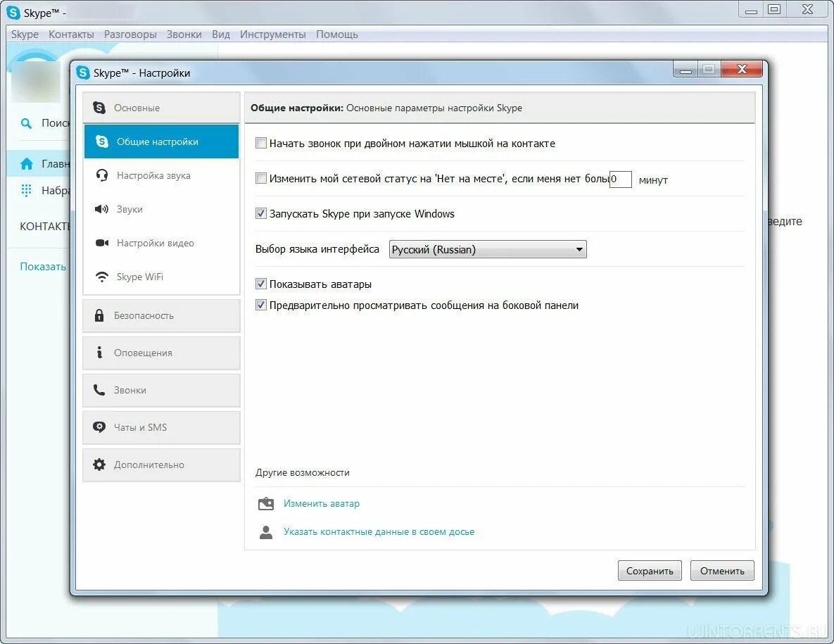The height and width of the screenshot is (644, 834).
Task: Expand the Безопасность section
Action: 161,315
